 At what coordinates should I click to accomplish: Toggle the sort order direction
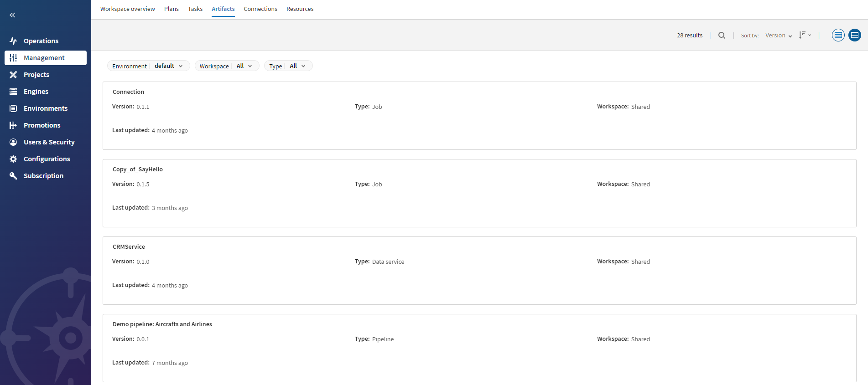(x=805, y=35)
